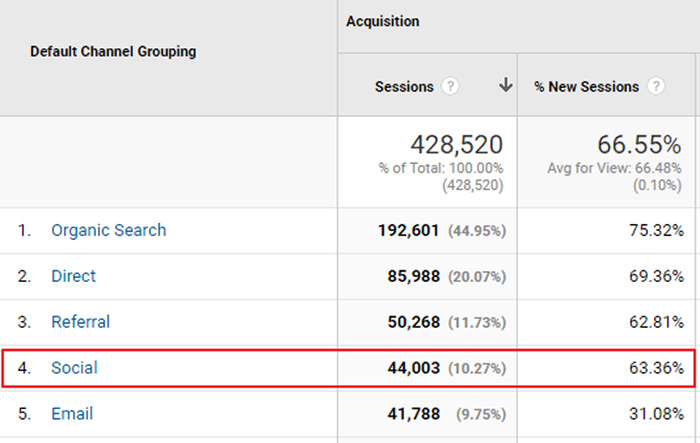
Task: Select the total sessions value 428,520
Action: 457,145
